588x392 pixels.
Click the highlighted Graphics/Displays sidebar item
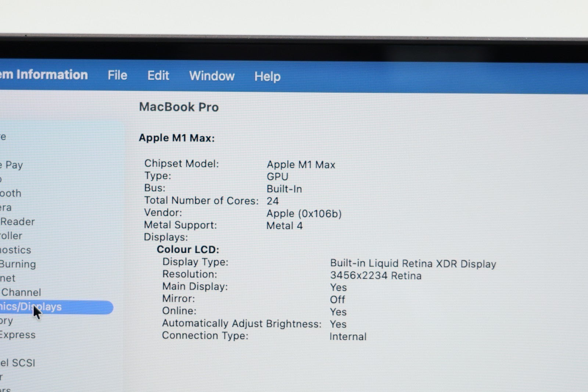[x=55, y=307]
